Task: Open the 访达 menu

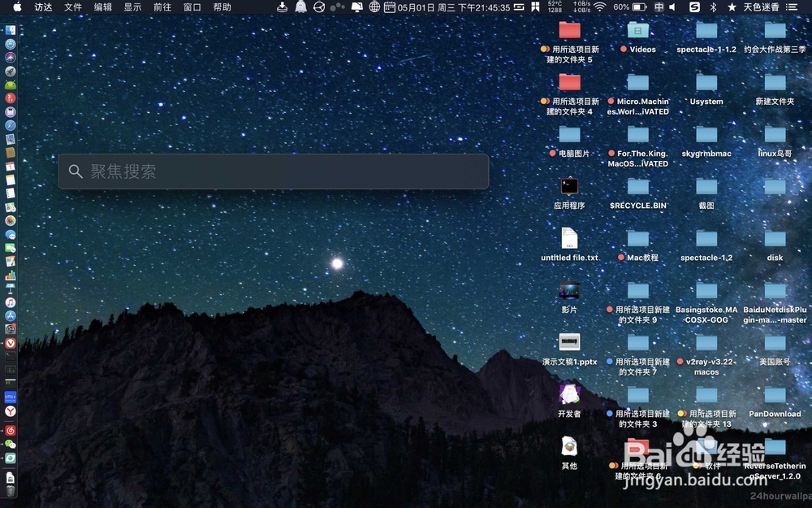Action: click(x=44, y=7)
